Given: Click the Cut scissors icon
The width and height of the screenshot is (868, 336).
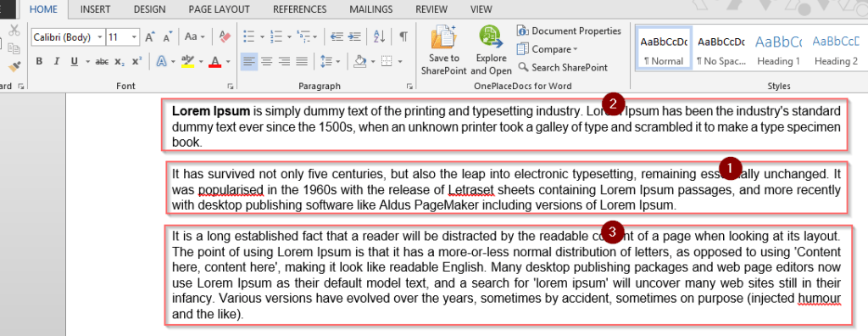Looking at the screenshot, I should 14,31.
